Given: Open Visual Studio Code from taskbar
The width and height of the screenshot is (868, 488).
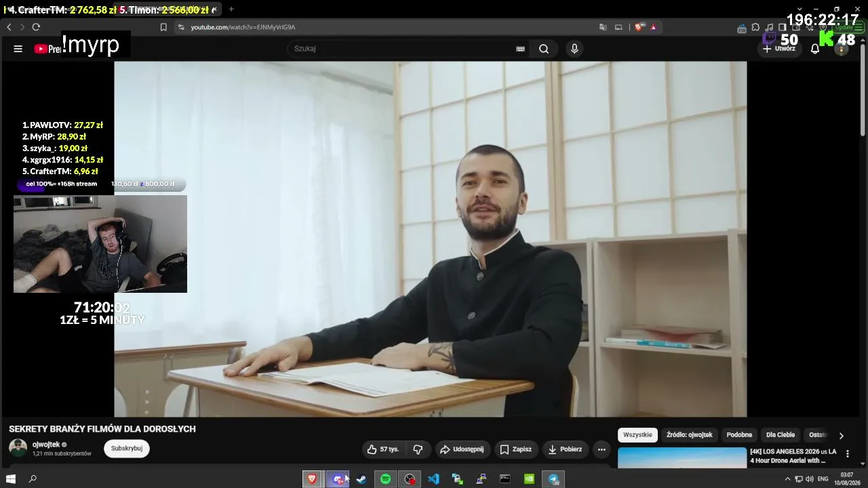Looking at the screenshot, I should pyautogui.click(x=433, y=479).
